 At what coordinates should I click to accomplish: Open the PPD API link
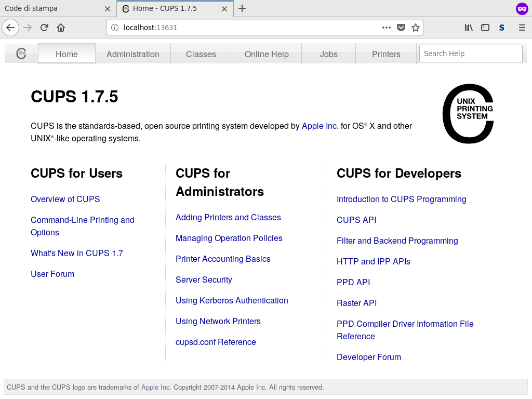353,282
